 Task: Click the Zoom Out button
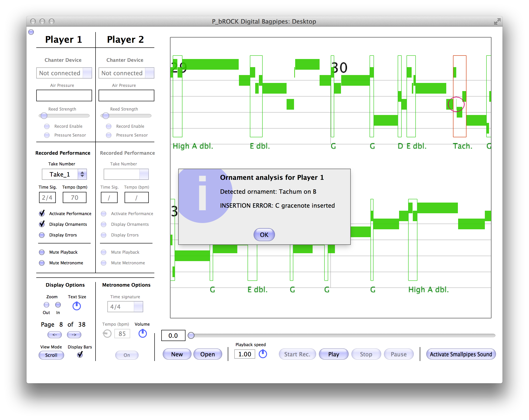46,305
